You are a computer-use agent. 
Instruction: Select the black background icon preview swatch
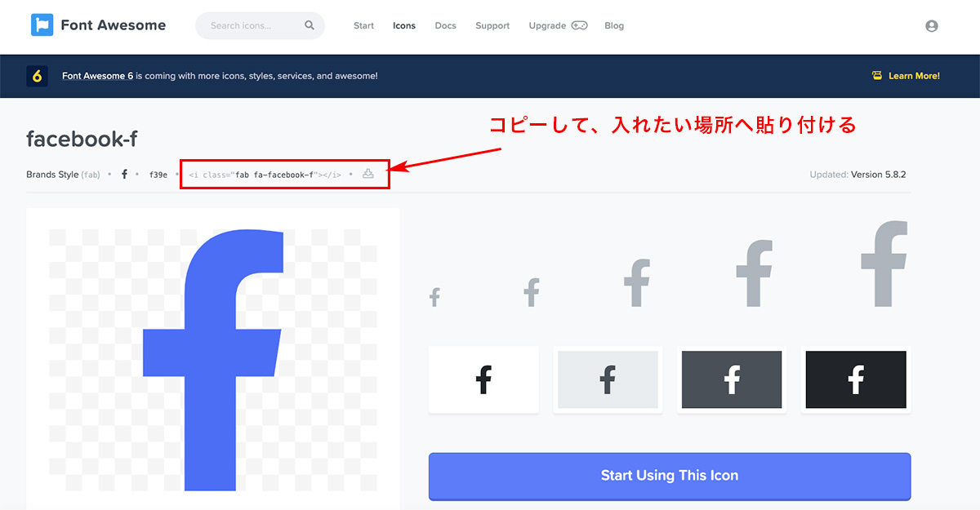tap(855, 379)
